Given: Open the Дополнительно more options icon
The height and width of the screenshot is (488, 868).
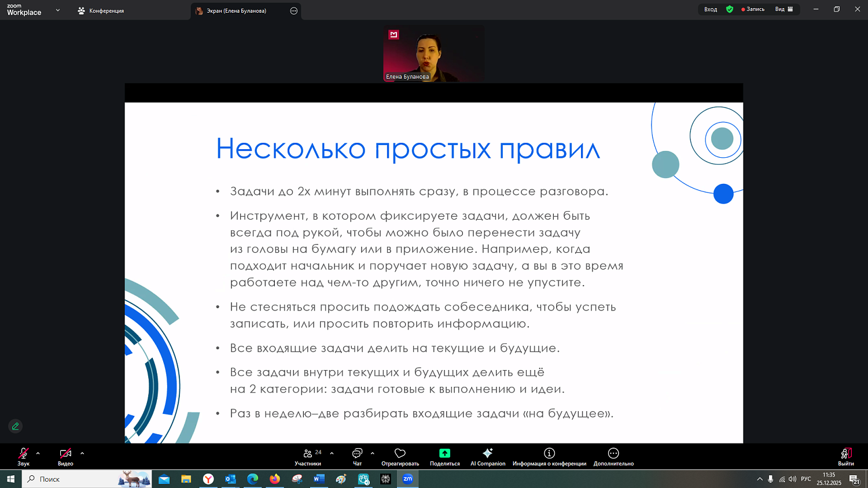Looking at the screenshot, I should click(x=613, y=457).
